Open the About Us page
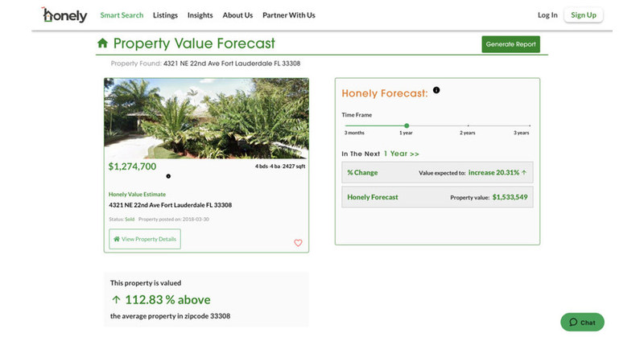644x337 pixels. pos(237,15)
